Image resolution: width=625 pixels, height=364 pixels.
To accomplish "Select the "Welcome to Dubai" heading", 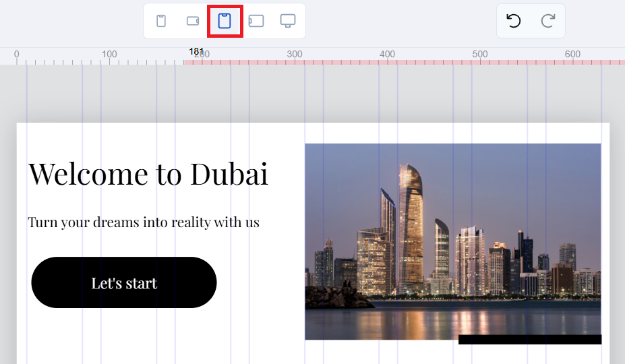I will coord(148,174).
